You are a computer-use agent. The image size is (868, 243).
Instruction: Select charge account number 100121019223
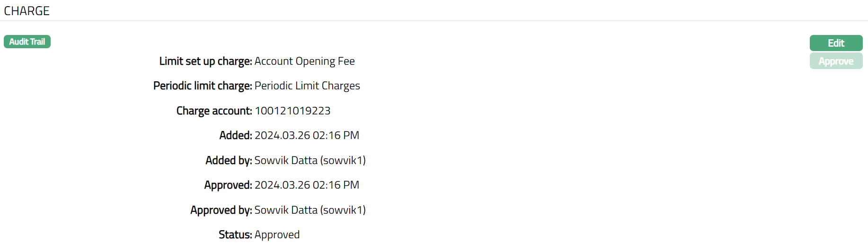[x=292, y=111]
